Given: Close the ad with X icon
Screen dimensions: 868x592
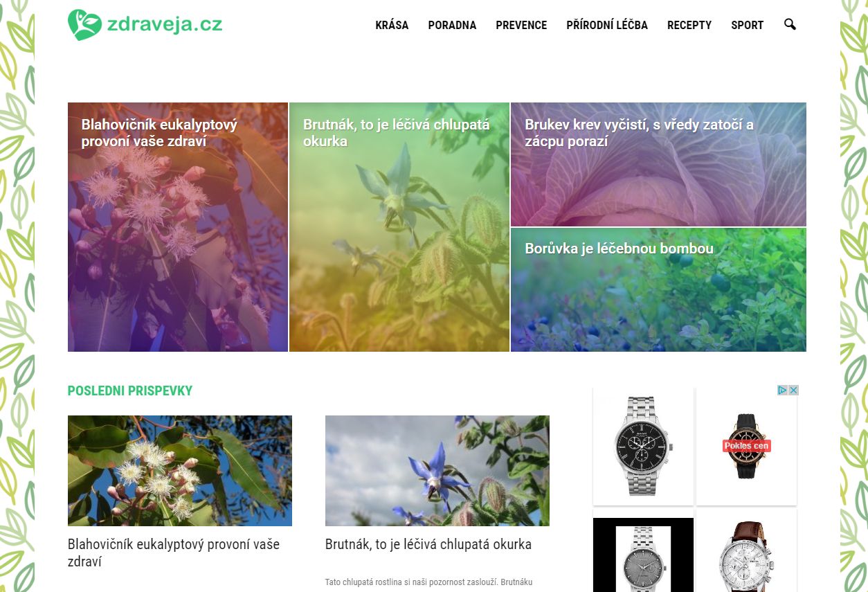Looking at the screenshot, I should click(x=794, y=391).
